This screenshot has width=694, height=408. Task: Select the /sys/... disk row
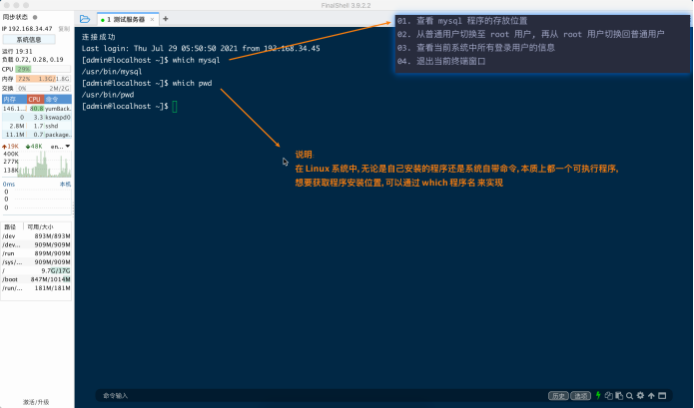point(36,262)
